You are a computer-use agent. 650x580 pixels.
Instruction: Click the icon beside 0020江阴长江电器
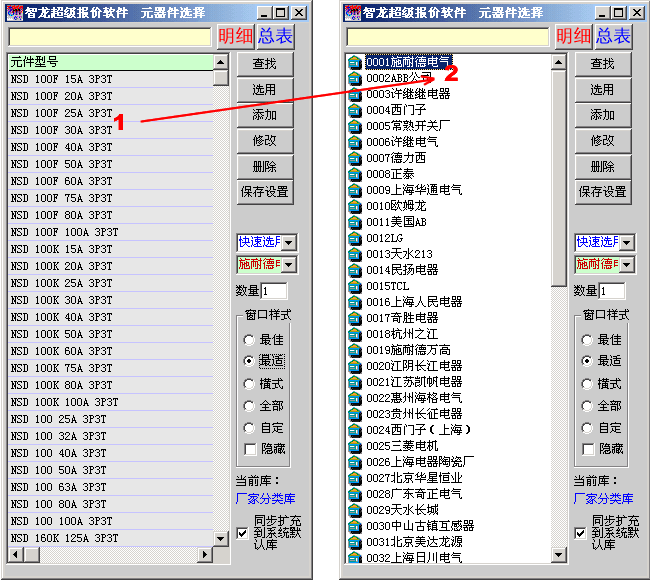(x=355, y=366)
